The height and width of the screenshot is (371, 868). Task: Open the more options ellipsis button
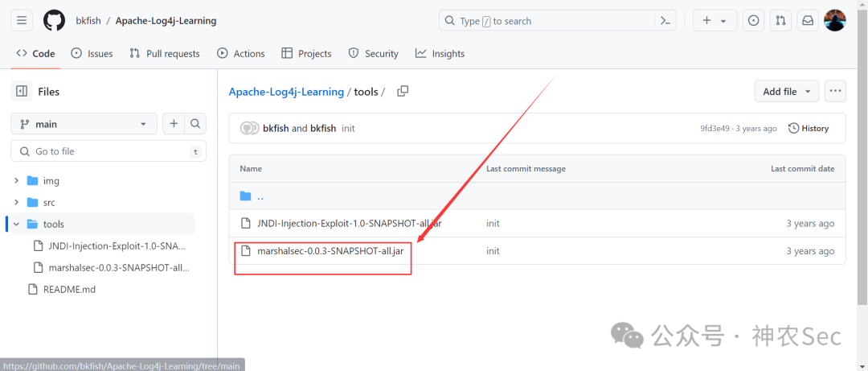click(835, 91)
